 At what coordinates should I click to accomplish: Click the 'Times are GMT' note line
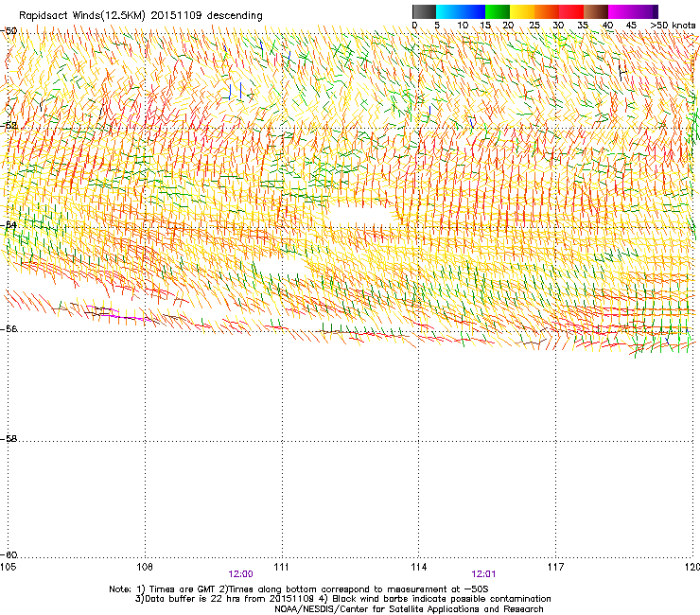[x=299, y=589]
